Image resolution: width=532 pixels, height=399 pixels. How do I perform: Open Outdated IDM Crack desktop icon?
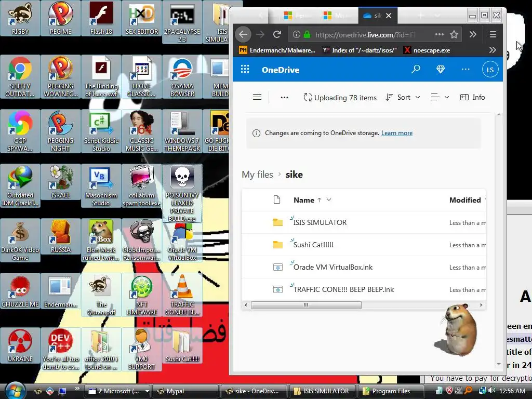point(20,186)
